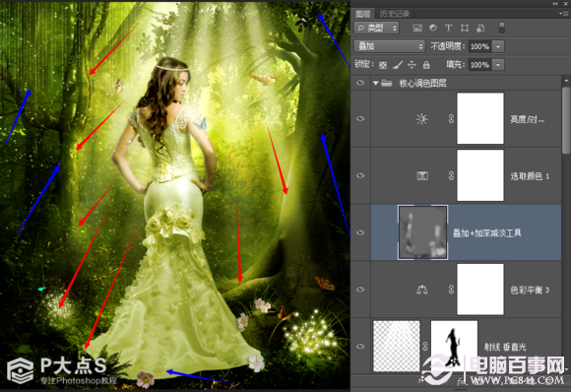
Task: Select the 色彩平衡 3 mask thumbnail
Action: [480, 290]
